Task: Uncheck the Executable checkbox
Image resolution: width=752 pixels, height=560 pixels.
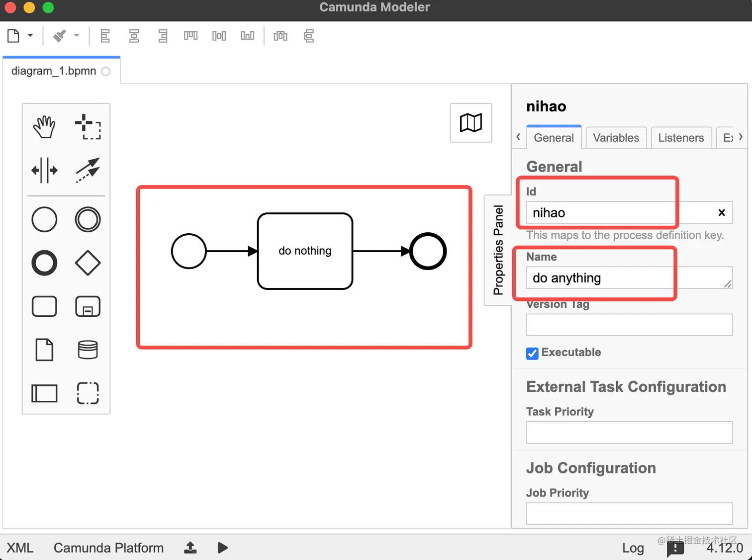Action: click(532, 353)
